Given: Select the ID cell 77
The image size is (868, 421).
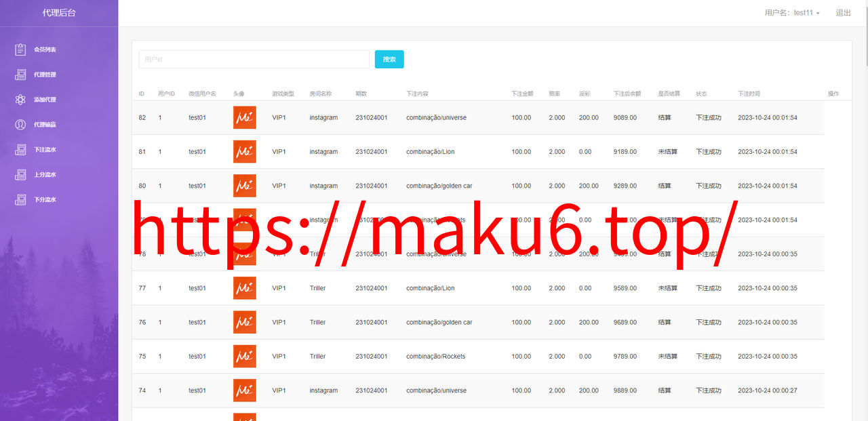Looking at the screenshot, I should coord(142,288).
